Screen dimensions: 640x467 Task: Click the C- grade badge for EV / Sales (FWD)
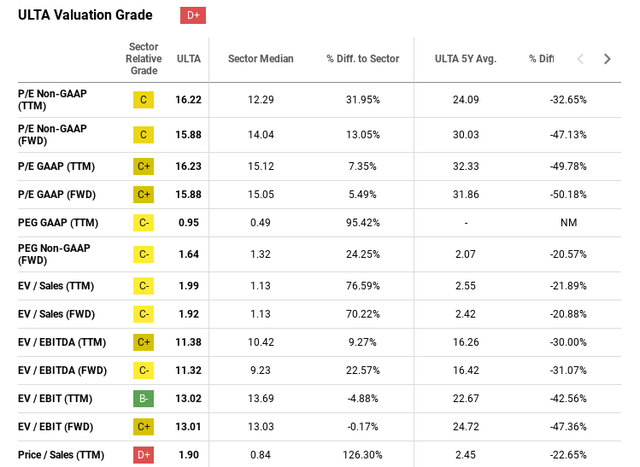tap(143, 314)
